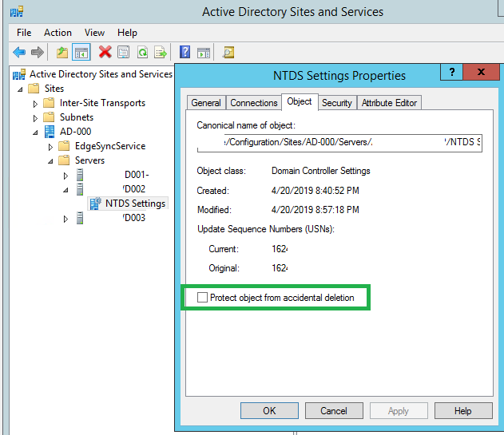Viewport: 504px width, 435px height.
Task: Switch to the General tab
Action: pyautogui.click(x=206, y=103)
